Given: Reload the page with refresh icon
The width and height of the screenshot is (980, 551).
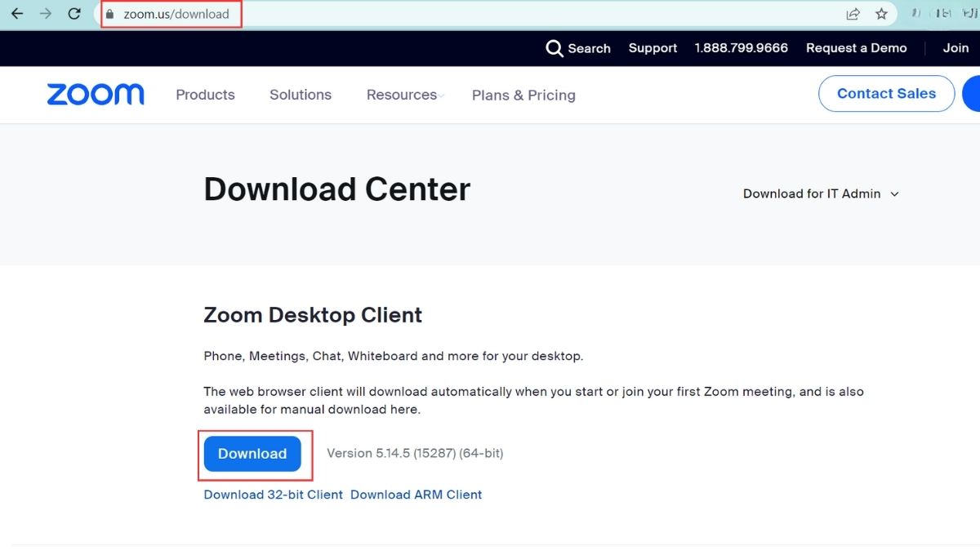Looking at the screenshot, I should pos(74,14).
